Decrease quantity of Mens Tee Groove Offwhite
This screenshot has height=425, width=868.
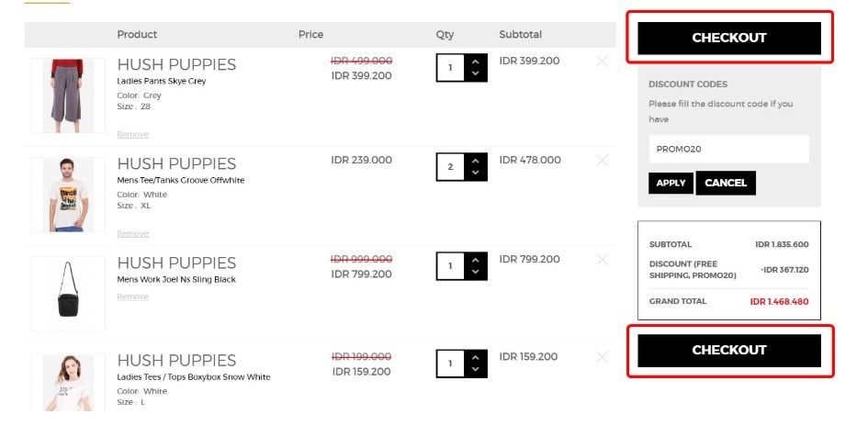[476, 173]
